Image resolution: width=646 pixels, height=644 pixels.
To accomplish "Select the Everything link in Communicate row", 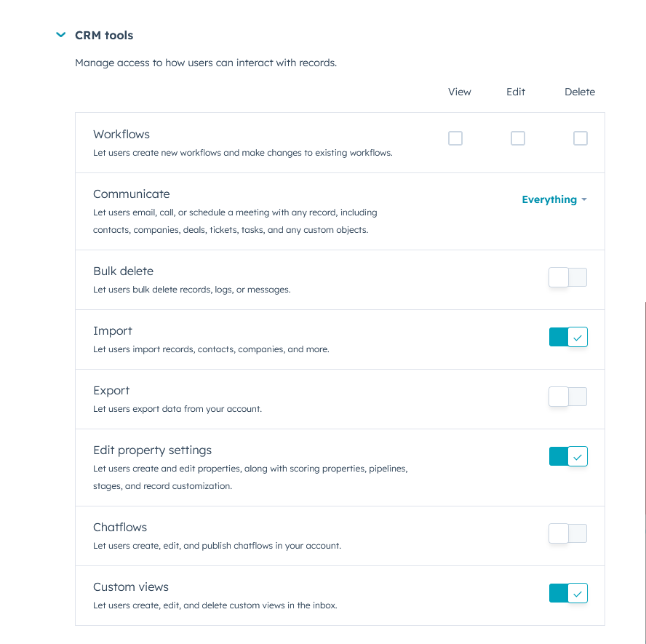I will (549, 199).
